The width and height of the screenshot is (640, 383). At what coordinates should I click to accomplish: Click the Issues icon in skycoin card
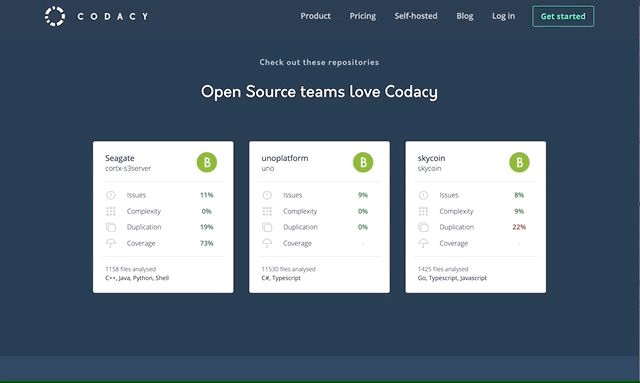[x=423, y=195]
